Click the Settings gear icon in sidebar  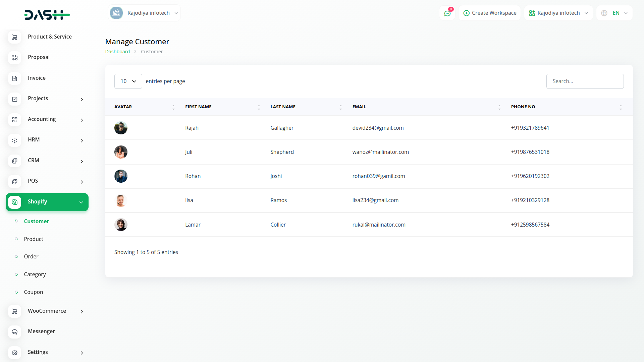click(14, 353)
